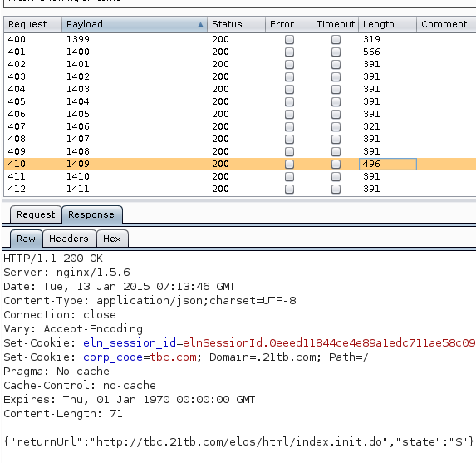Toggle Error checkbox for request 412
This screenshot has width=476, height=463.
289,189
